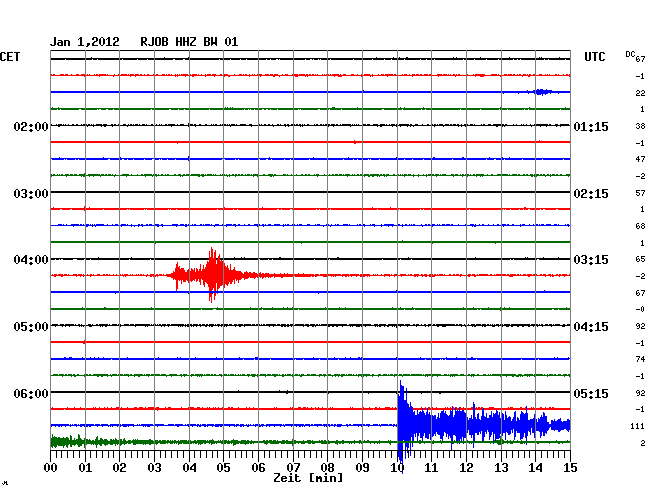
Task: Click the red earthquake burst near minute 05
Action: point(214,275)
